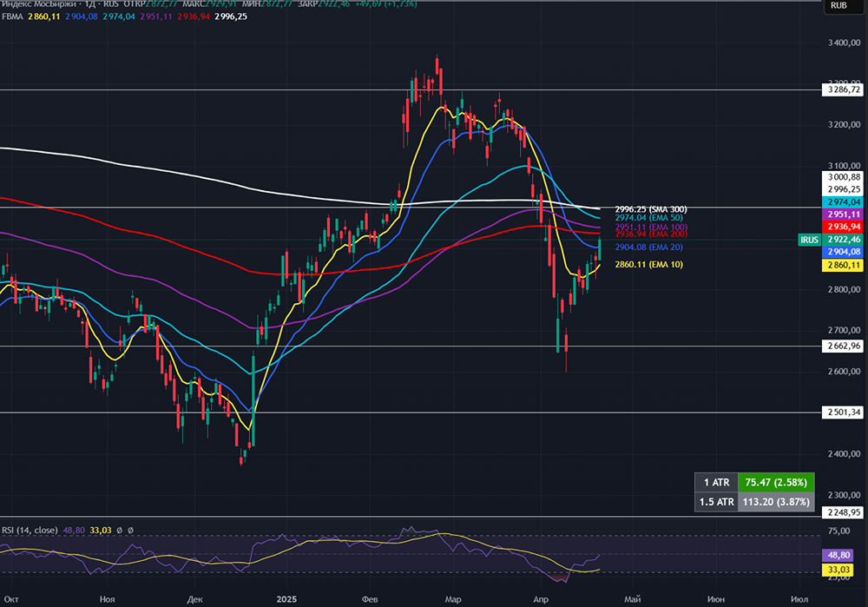
Task: Select the red 2936,94 price axis label
Action: pos(843,227)
